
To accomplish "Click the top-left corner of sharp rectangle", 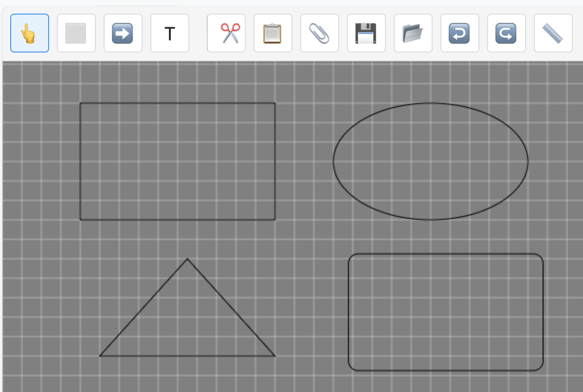I will tap(81, 104).
